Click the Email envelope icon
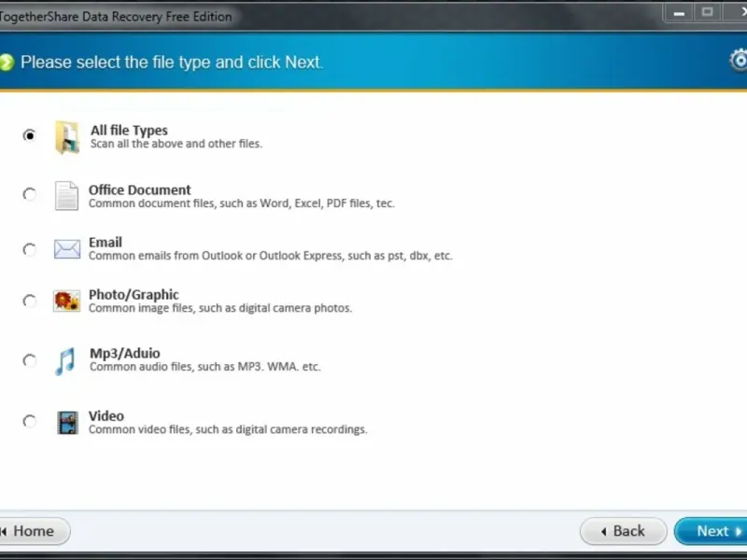 (x=66, y=249)
